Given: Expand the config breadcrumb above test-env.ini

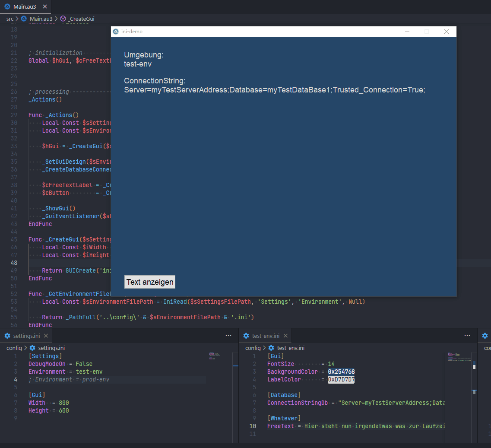Looking at the screenshot, I should (x=253, y=348).
